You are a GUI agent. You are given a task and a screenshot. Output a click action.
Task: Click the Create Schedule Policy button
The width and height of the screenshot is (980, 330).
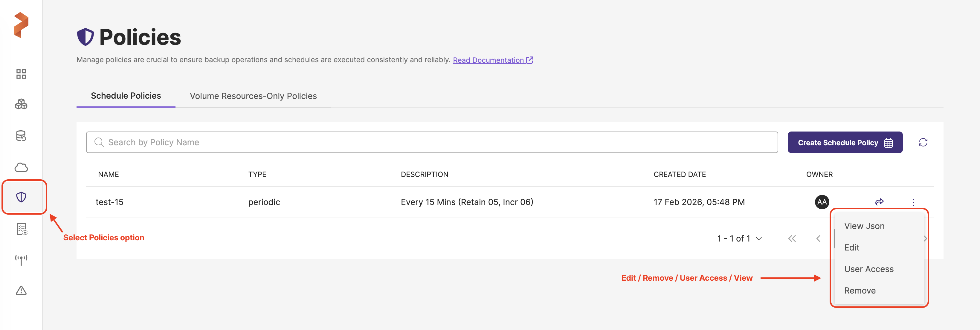(x=845, y=143)
